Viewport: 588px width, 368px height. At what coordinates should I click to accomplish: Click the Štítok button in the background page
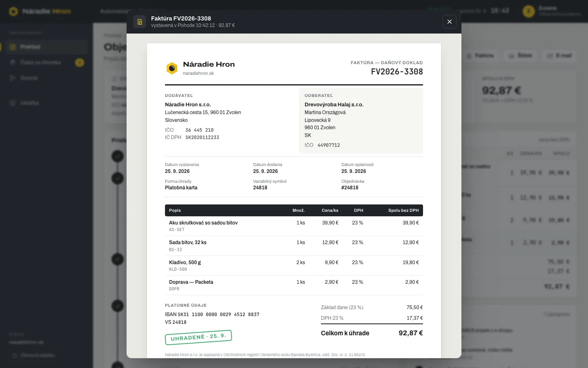point(521,55)
